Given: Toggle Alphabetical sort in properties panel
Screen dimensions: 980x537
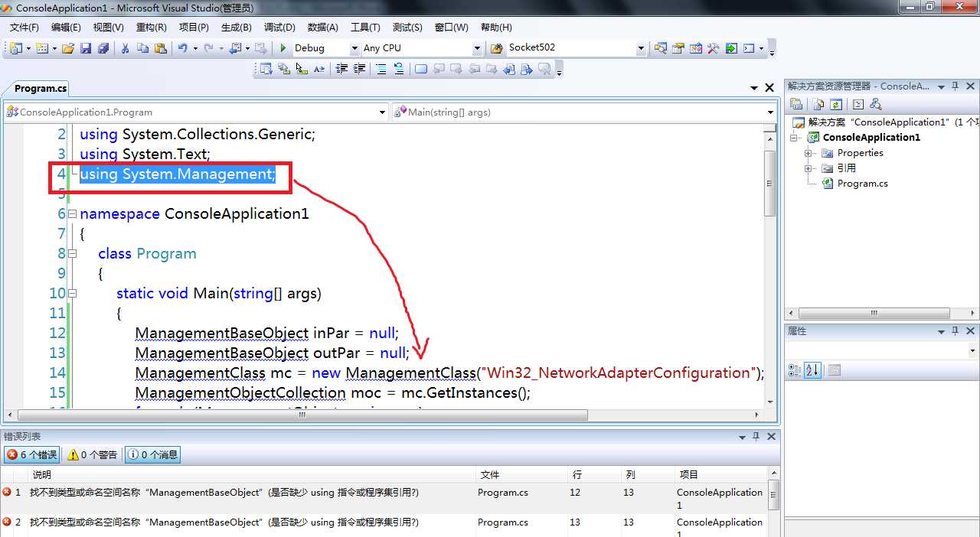Looking at the screenshot, I should [x=812, y=370].
